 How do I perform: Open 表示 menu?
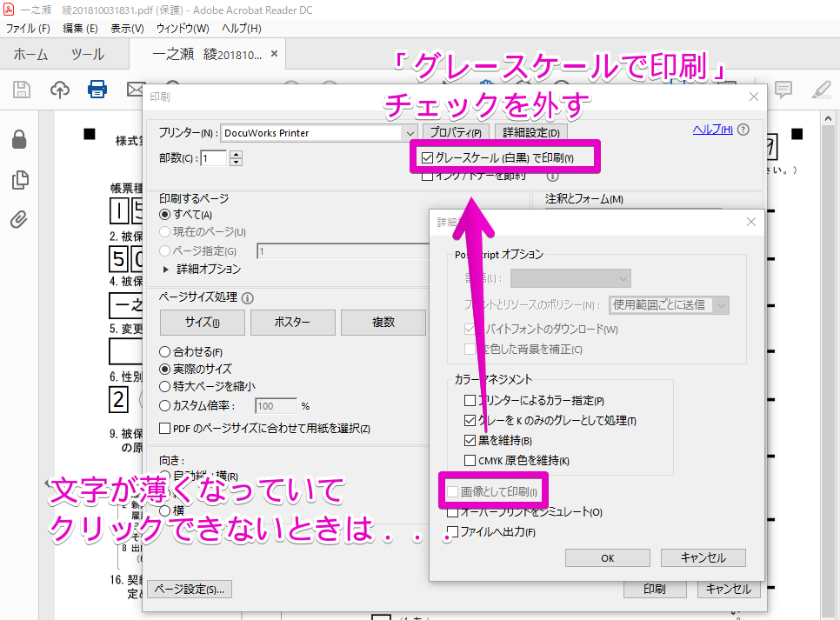(127, 29)
